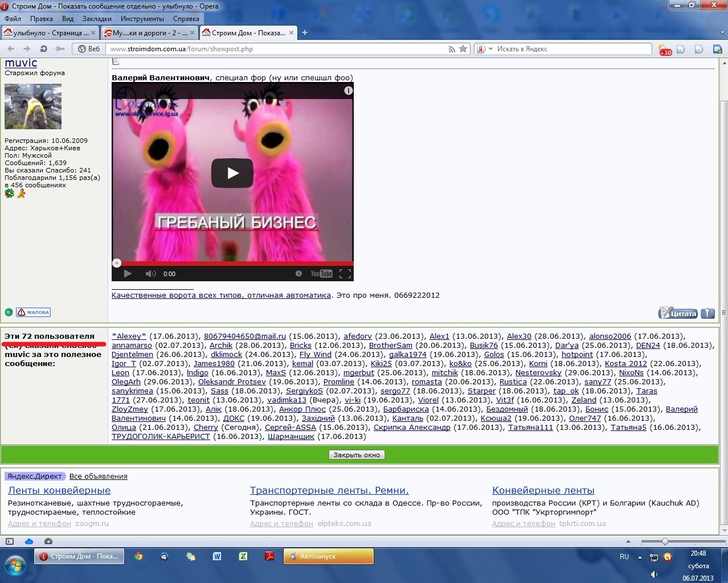Image resolution: width=728 pixels, height=583 pixels.
Task: Open the Adobe Reader taskbar icon
Action: click(269, 556)
